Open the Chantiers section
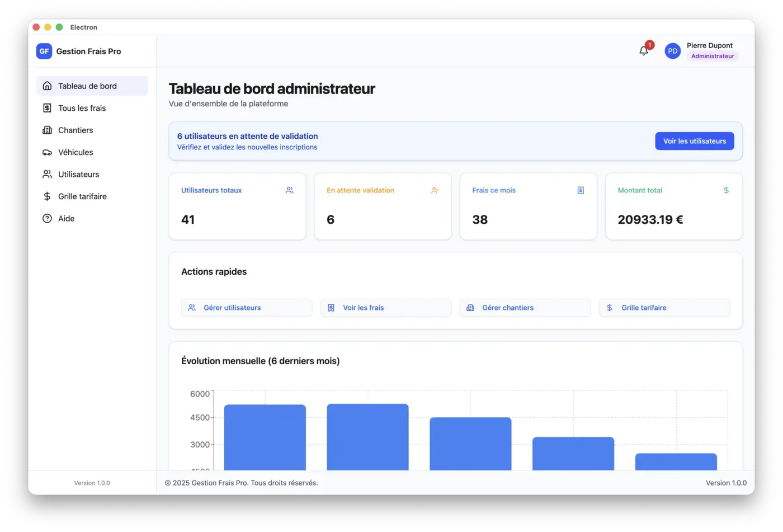Image resolution: width=783 pixels, height=532 pixels. pos(92,130)
